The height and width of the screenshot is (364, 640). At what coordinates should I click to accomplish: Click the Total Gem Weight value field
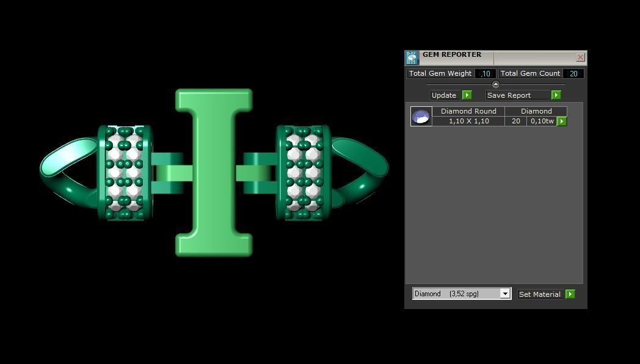click(485, 73)
